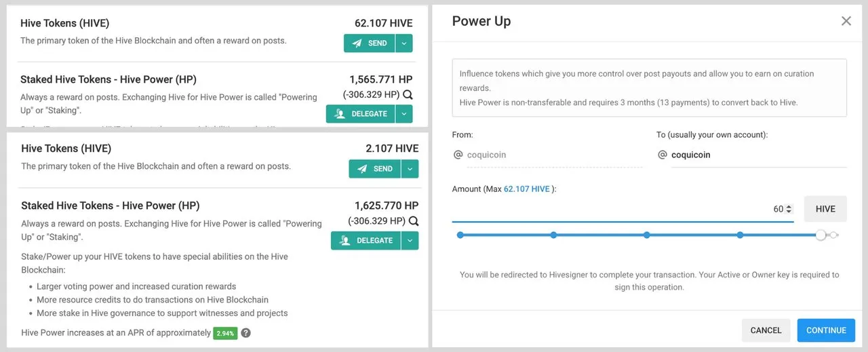Click the green 2.94% APR badge

tap(225, 333)
